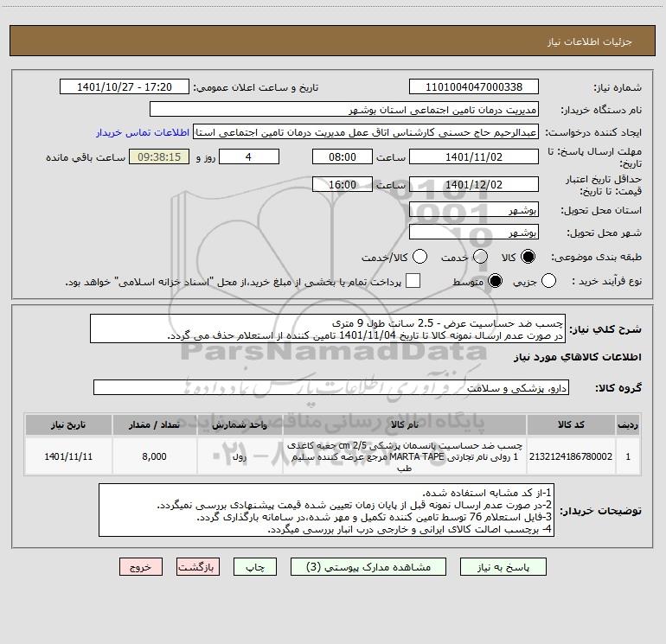Viewport: 666px width, 644px height.
Task: Click the quantity cell 8,000
Action: [155, 456]
